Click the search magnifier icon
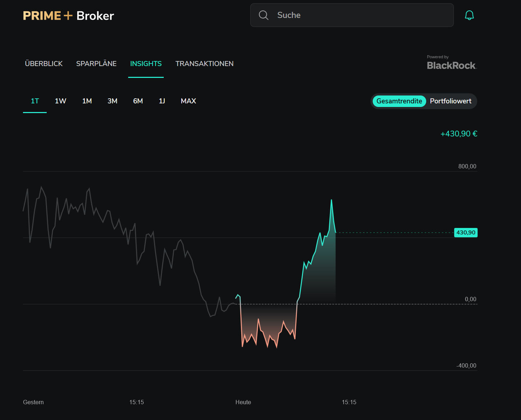This screenshot has height=420, width=521. [x=264, y=15]
